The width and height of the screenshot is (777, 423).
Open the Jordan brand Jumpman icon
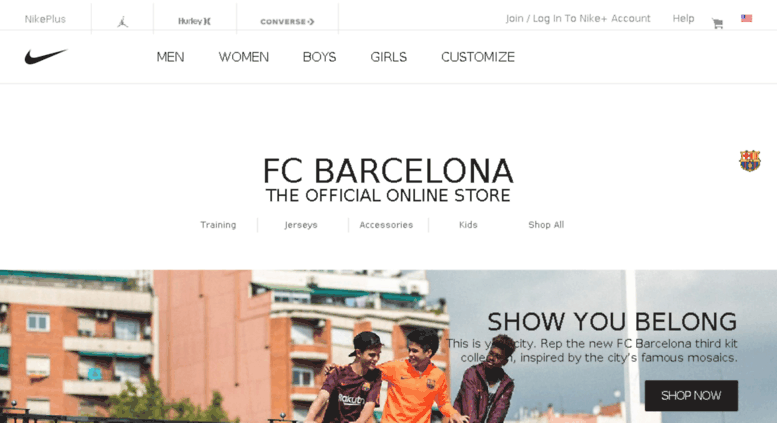[122, 21]
